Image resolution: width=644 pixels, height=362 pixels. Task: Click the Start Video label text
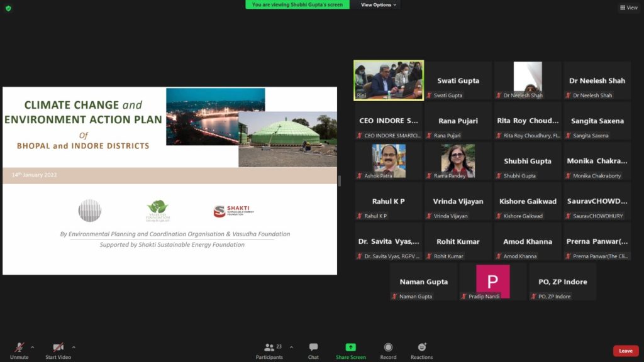(58, 357)
